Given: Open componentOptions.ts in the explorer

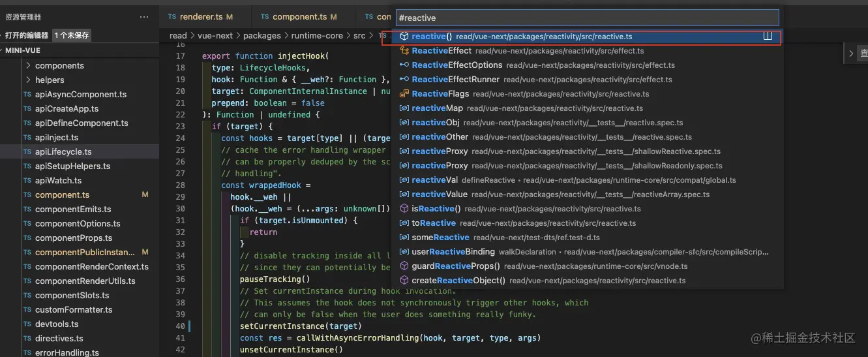Looking at the screenshot, I should (78, 224).
